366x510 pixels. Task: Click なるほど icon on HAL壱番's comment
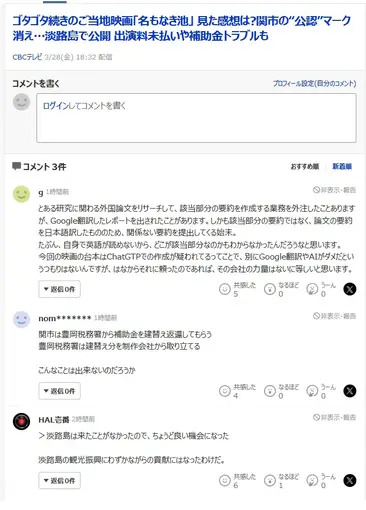270,481
